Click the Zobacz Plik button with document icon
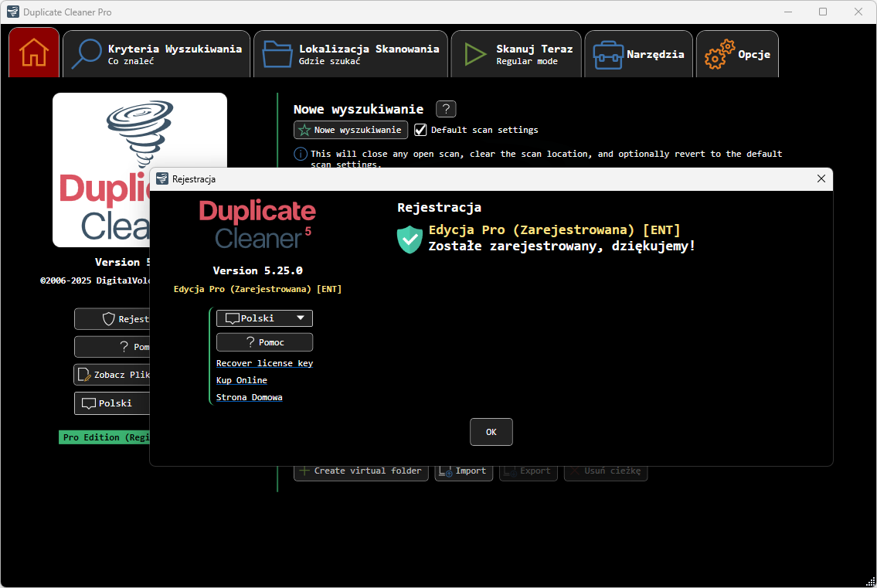The image size is (877, 588). (x=112, y=375)
